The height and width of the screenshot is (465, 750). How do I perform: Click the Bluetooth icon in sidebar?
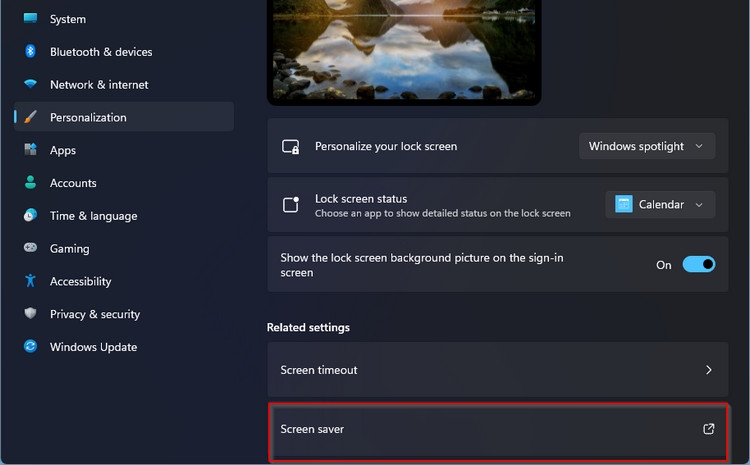[31, 51]
